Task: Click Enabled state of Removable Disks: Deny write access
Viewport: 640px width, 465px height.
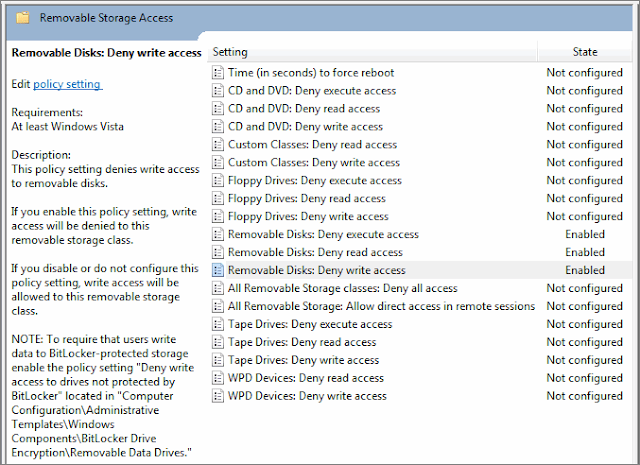Action: pos(584,270)
